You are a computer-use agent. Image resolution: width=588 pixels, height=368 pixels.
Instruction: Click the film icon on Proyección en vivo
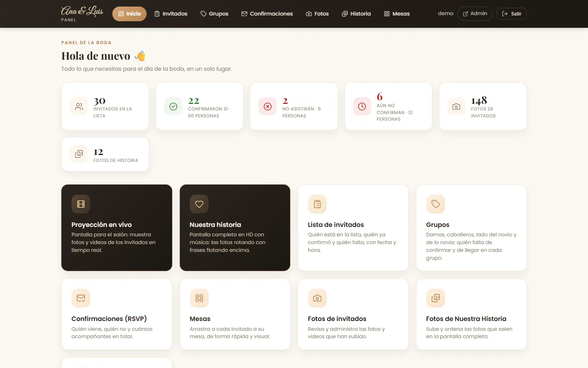(81, 204)
